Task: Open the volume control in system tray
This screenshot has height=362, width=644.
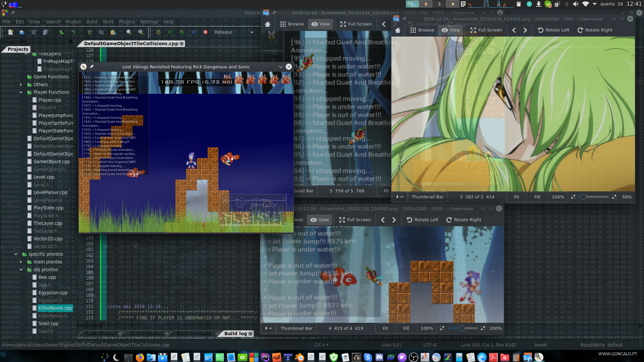Action: [x=576, y=4]
